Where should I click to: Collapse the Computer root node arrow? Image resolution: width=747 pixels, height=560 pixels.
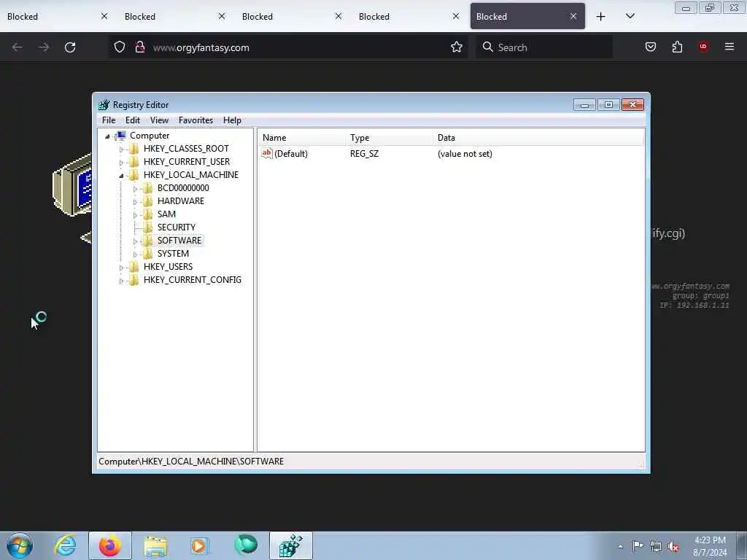[x=108, y=136]
